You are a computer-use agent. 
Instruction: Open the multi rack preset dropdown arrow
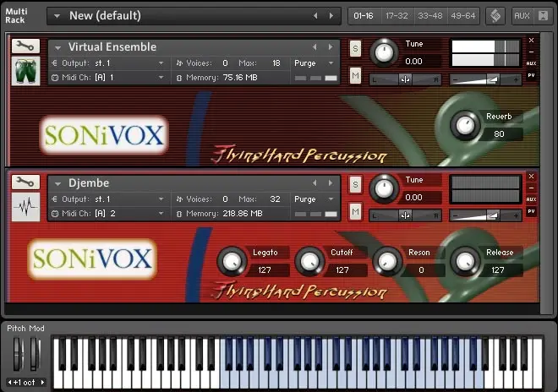coord(57,16)
